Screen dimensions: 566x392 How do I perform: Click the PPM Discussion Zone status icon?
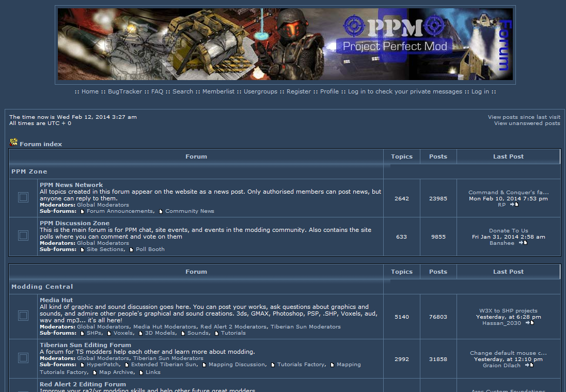23,236
